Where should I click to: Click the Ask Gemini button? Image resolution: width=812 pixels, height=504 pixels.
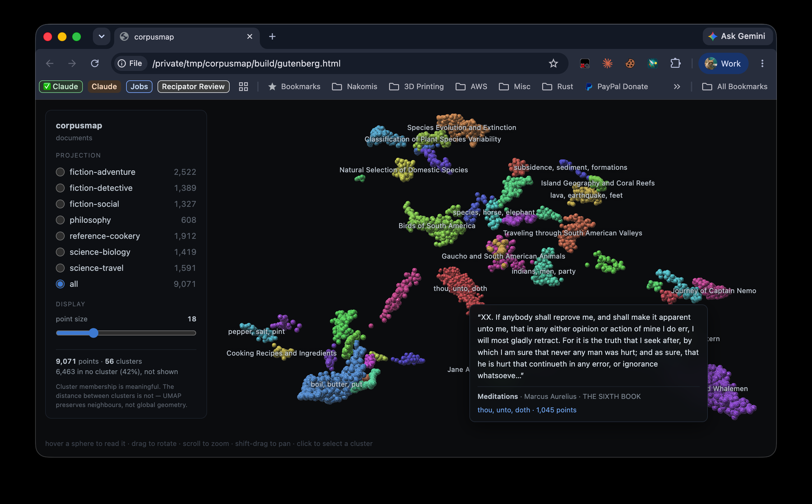click(738, 36)
